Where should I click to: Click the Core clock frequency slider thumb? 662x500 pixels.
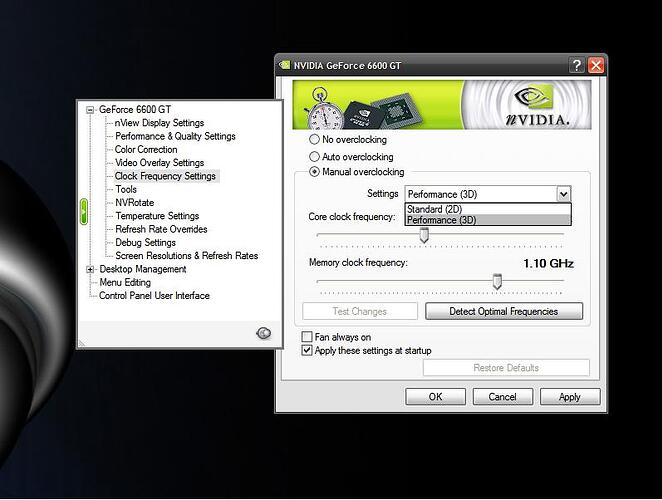(424, 235)
